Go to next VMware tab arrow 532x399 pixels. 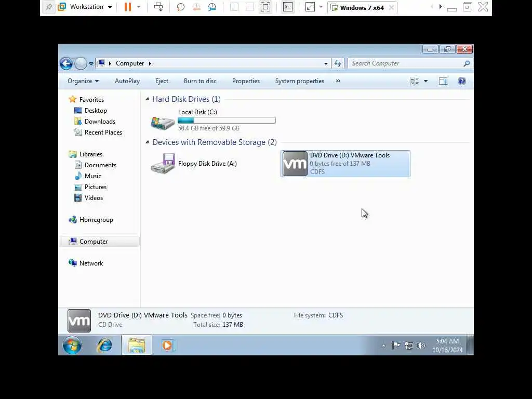pos(441,7)
